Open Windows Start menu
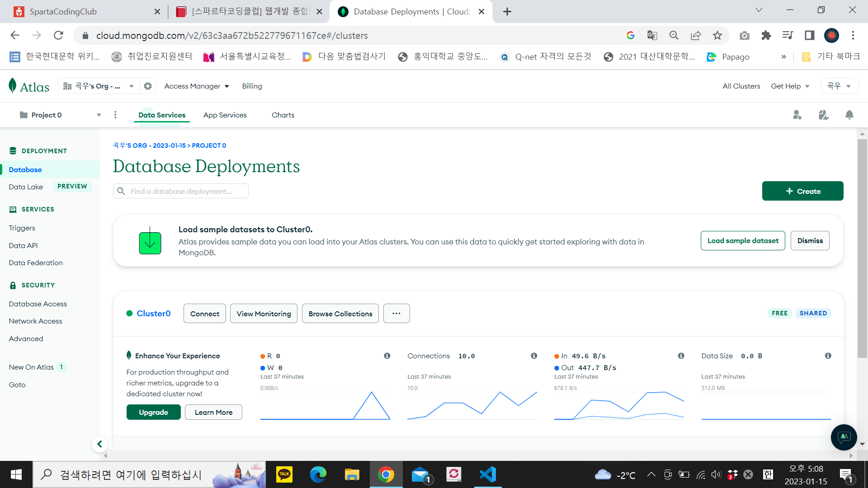Viewport: 868px width, 488px height. coord(16,474)
